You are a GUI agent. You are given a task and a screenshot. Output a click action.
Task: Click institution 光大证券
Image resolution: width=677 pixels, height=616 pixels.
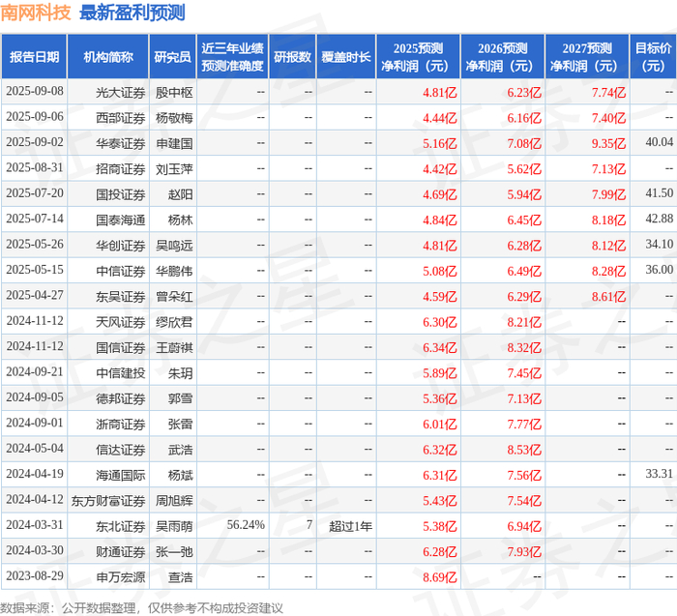pos(121,93)
